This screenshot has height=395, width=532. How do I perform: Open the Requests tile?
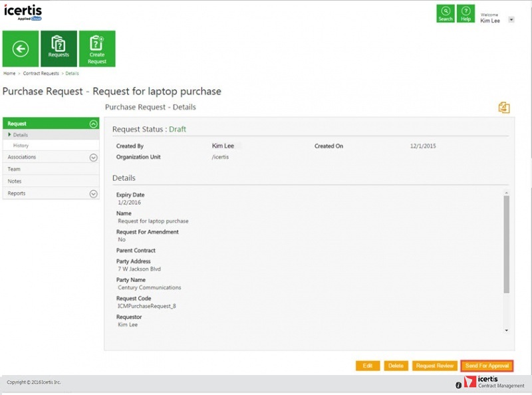pos(59,49)
